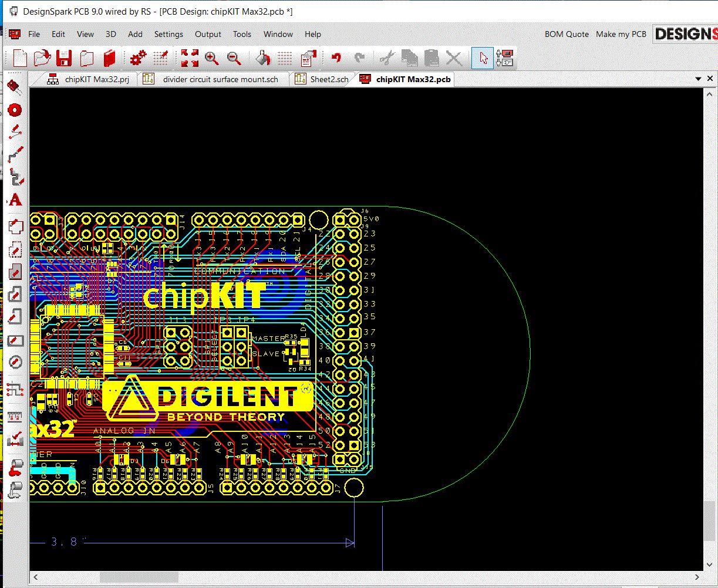Select the Add Component tool
The height and width of the screenshot is (588, 718).
pyautogui.click(x=15, y=87)
